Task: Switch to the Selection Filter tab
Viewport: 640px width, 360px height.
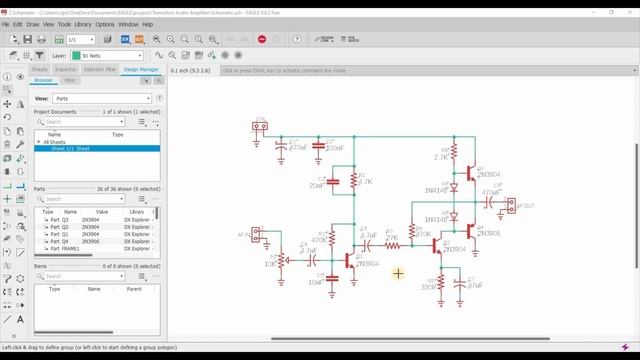Action: point(100,69)
